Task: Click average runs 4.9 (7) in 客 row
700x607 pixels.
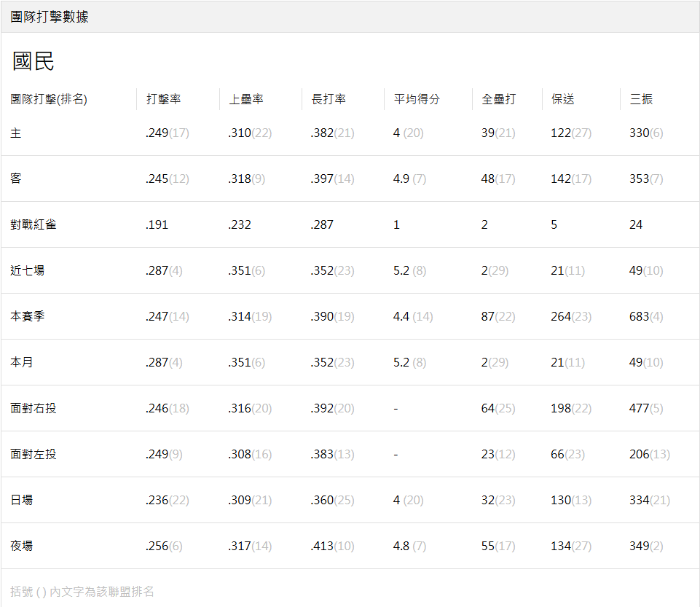Action: click(x=410, y=179)
